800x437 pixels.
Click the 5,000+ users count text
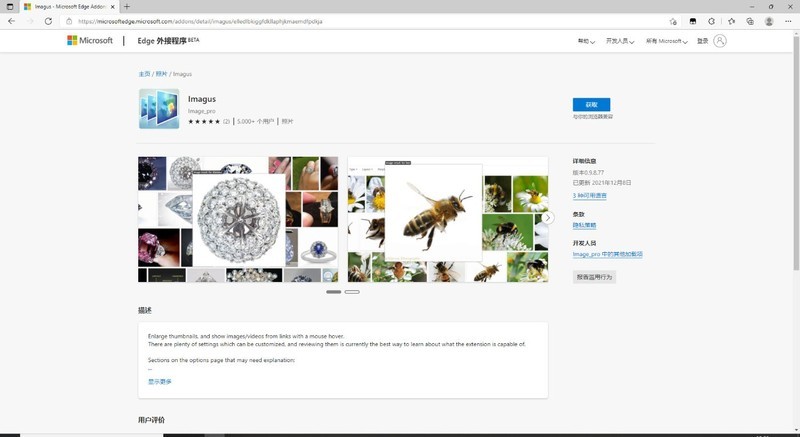pos(256,121)
